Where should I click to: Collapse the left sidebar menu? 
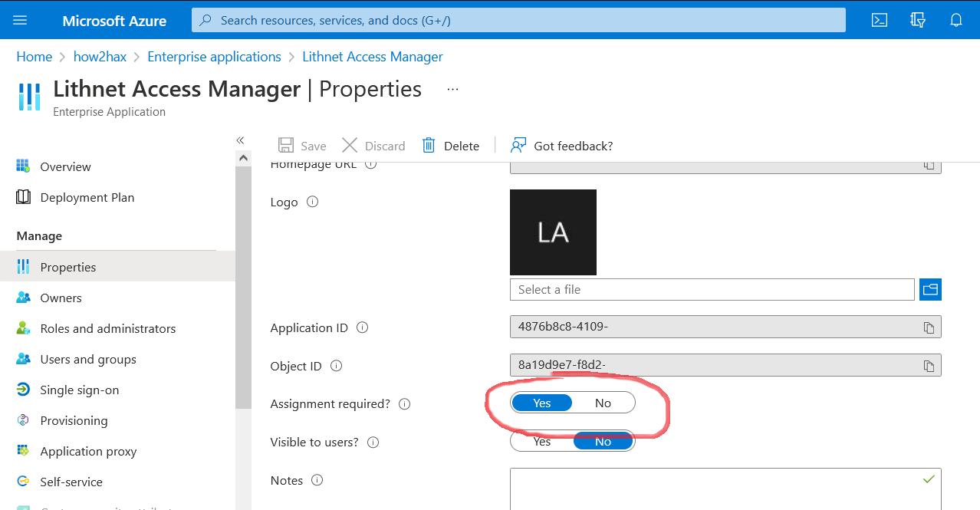pyautogui.click(x=240, y=140)
